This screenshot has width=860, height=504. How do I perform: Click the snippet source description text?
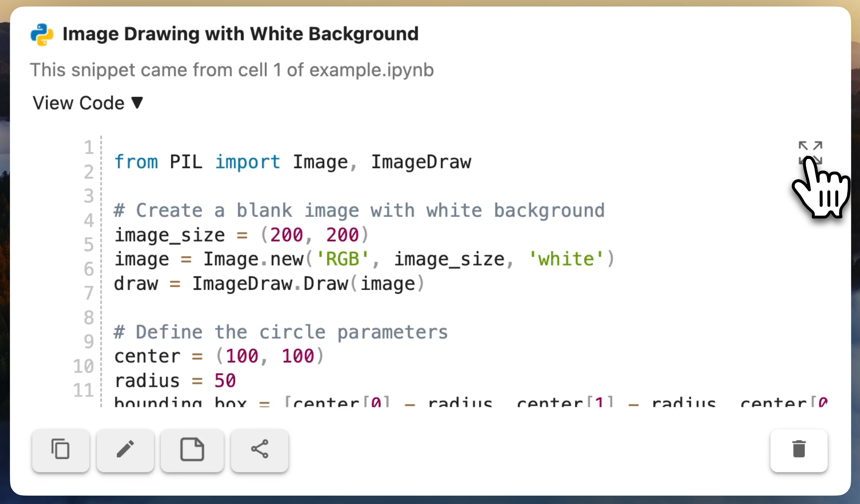(x=232, y=70)
